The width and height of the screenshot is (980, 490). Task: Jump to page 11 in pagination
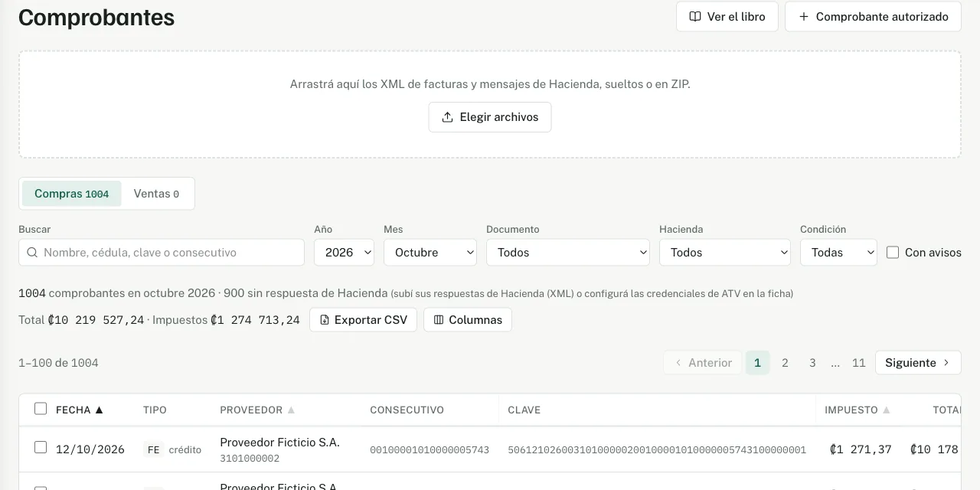pos(859,363)
